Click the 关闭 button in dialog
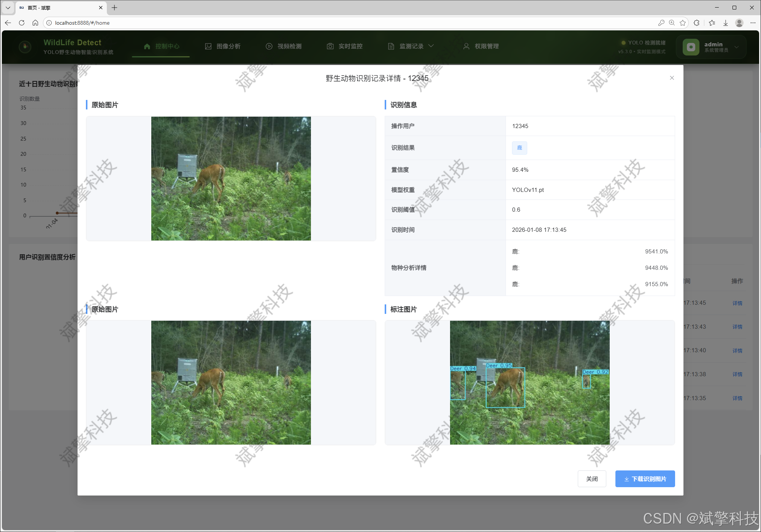This screenshot has width=761, height=532. click(x=591, y=479)
